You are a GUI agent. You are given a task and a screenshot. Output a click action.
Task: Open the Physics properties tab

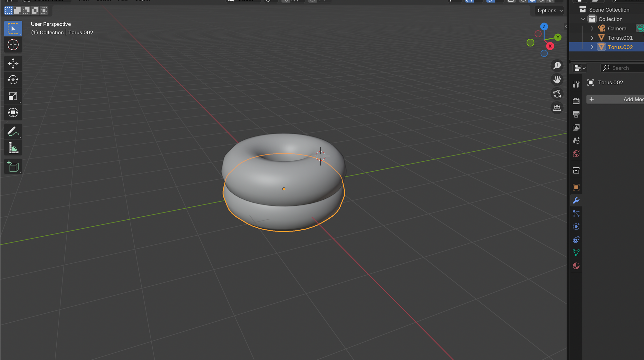tap(576, 227)
